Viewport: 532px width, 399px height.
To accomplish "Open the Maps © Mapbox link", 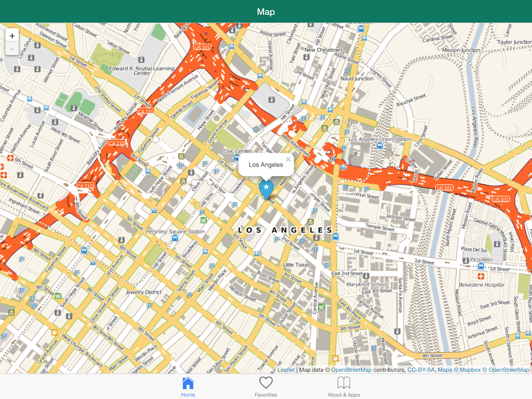I will click(x=459, y=370).
